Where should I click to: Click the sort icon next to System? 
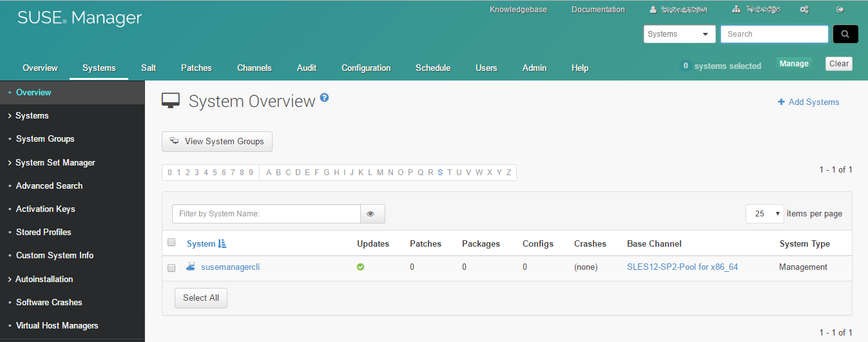[x=222, y=243]
